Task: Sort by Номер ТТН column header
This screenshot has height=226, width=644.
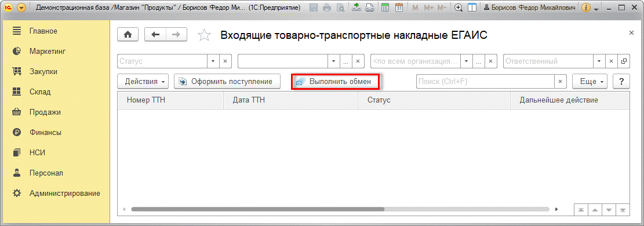Action: click(171, 100)
